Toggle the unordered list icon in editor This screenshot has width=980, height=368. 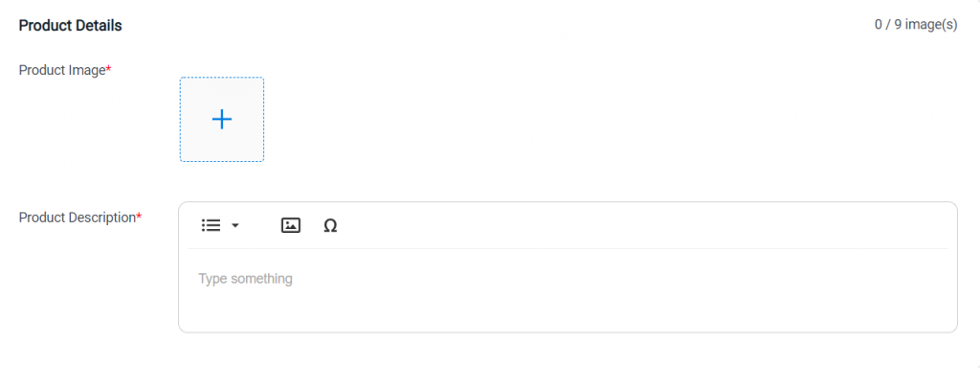coord(211,225)
